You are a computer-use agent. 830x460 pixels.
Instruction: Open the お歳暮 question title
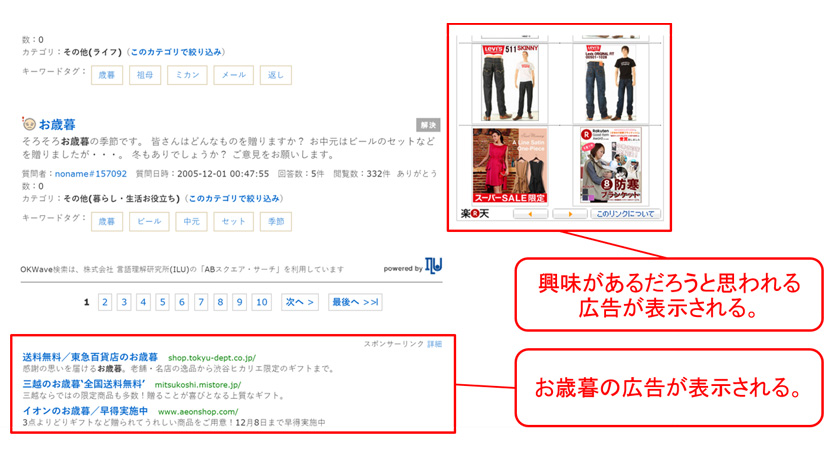click(57, 124)
